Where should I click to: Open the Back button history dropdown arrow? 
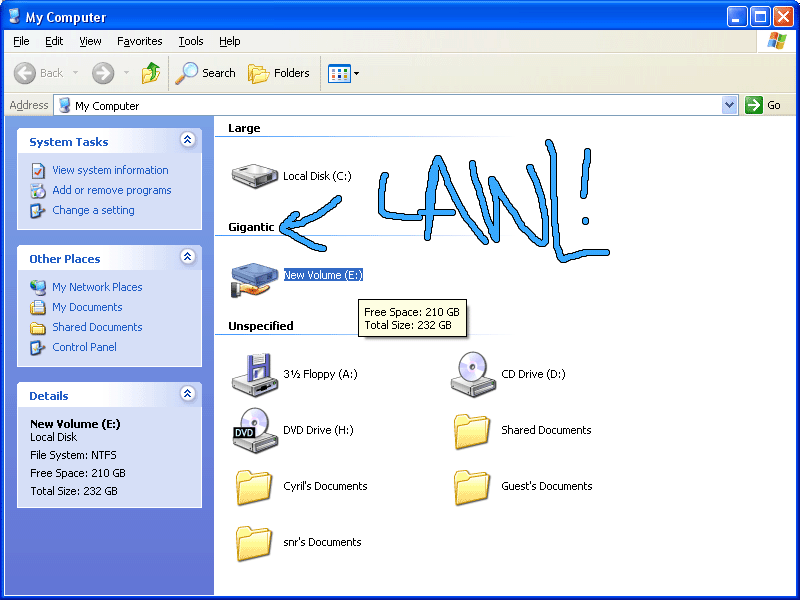76,73
